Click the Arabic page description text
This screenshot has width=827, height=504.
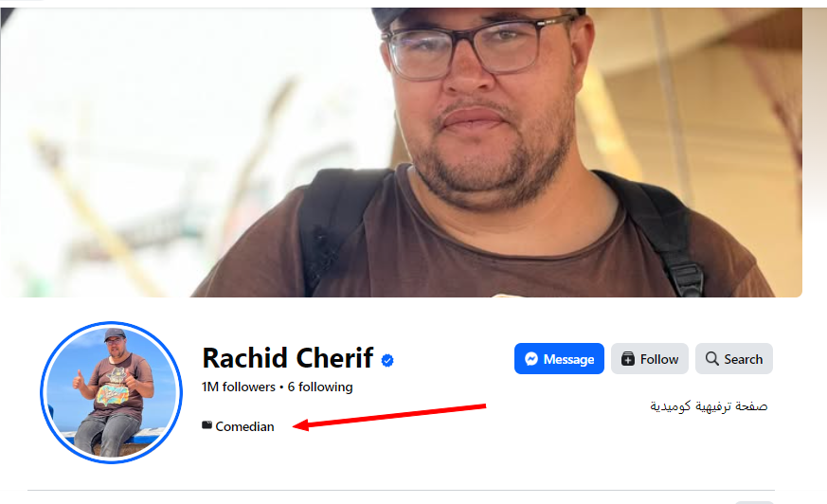click(709, 406)
